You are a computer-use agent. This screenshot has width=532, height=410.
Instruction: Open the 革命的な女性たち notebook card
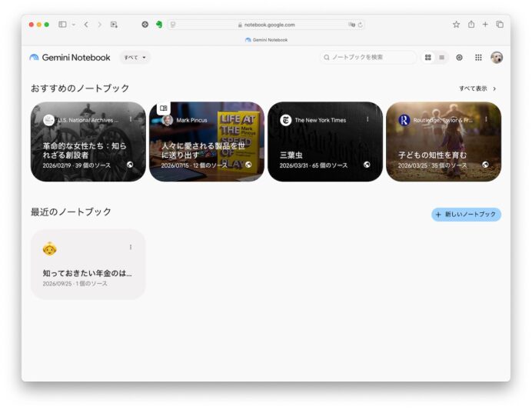click(88, 142)
